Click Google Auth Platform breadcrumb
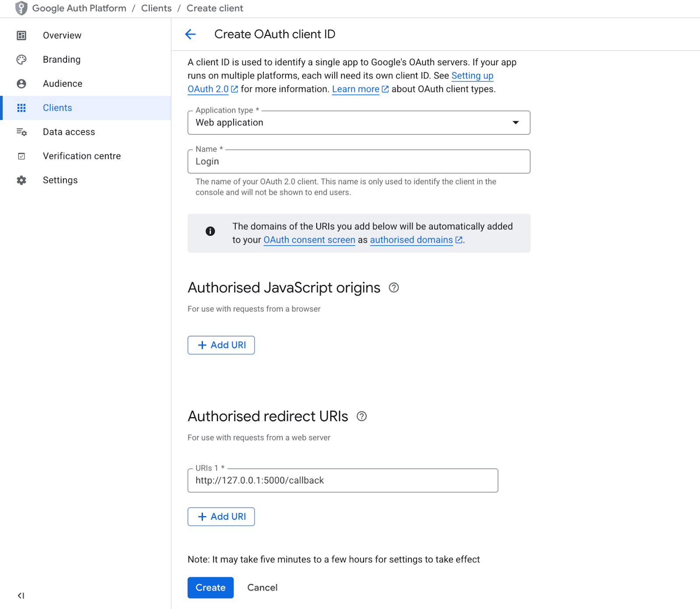700x609 pixels. coord(79,8)
